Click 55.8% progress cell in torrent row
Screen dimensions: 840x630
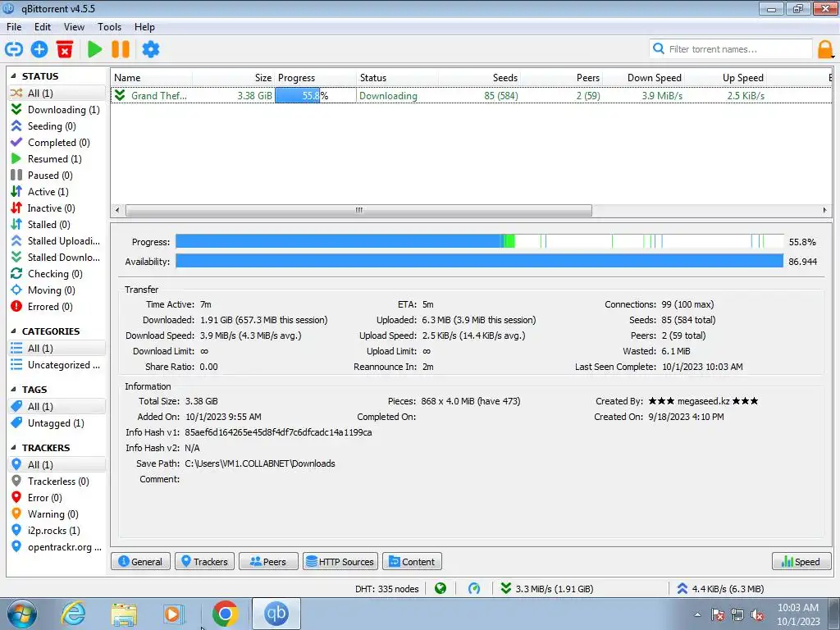[315, 95]
